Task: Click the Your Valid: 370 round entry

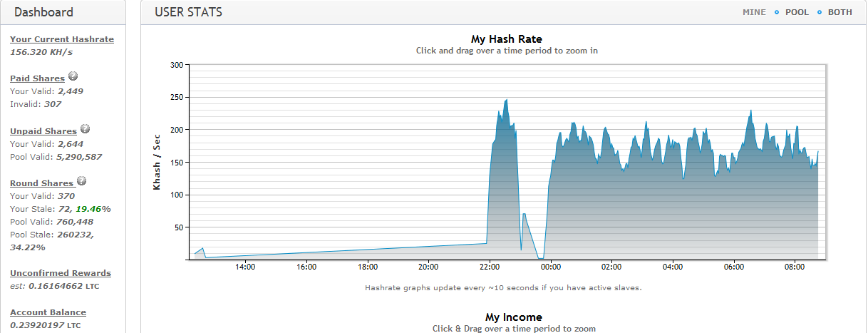Action: click(x=42, y=196)
